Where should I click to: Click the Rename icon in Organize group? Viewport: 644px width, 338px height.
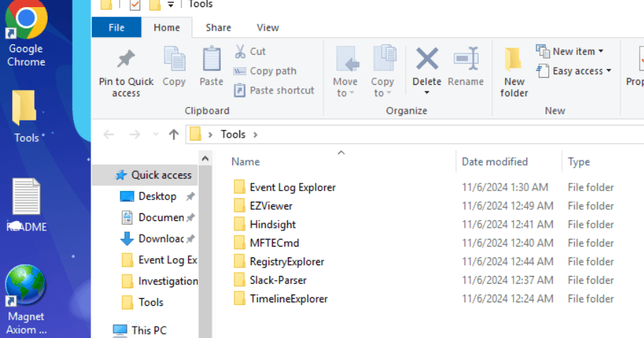coord(466,60)
